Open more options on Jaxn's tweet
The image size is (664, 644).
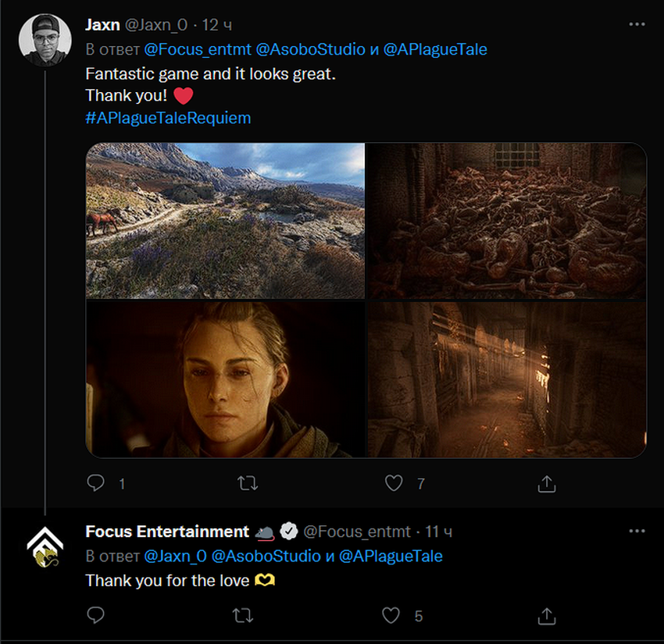637,24
